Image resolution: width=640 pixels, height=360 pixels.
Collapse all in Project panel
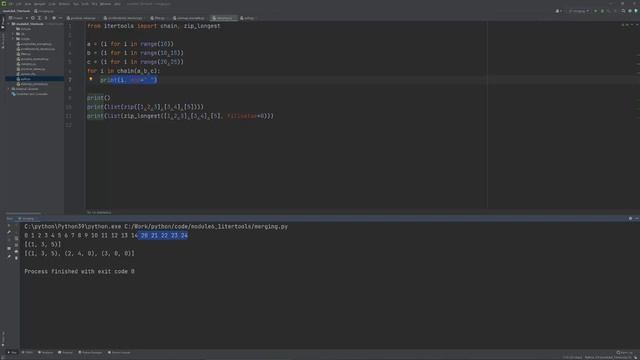46,18
